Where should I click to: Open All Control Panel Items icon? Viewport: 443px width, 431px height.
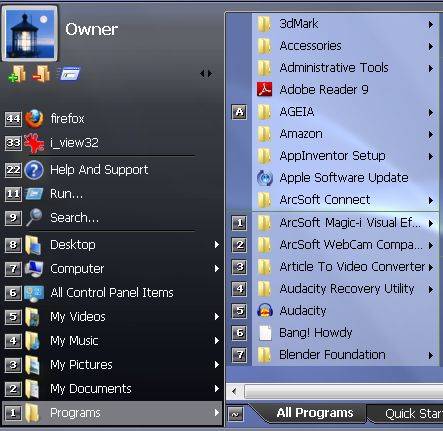point(34,293)
